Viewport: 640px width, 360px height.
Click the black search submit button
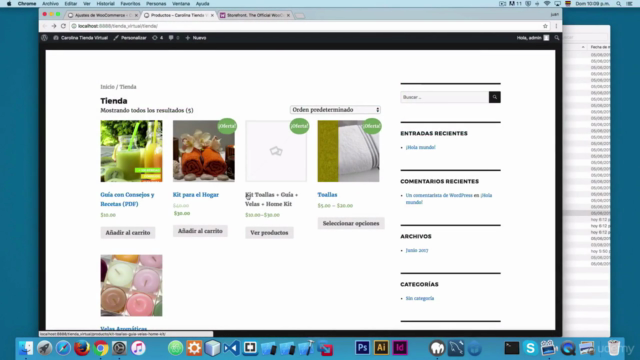tap(495, 97)
